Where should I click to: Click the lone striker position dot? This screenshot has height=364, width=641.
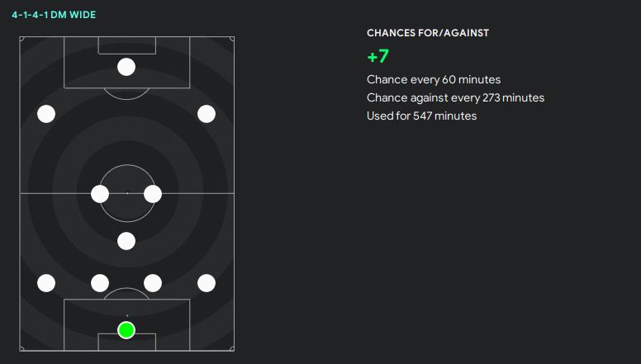(x=126, y=67)
